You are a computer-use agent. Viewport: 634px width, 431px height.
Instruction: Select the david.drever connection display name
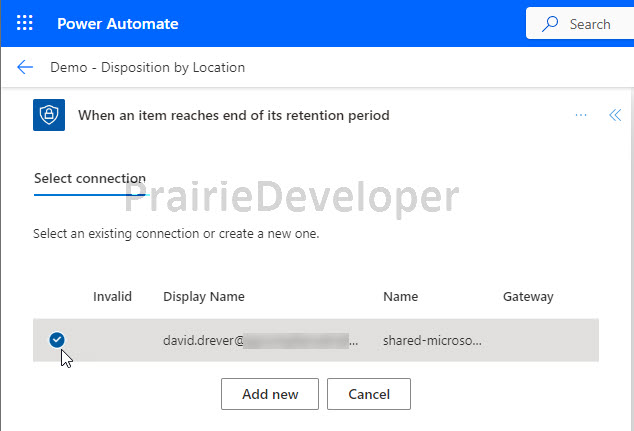(260, 340)
